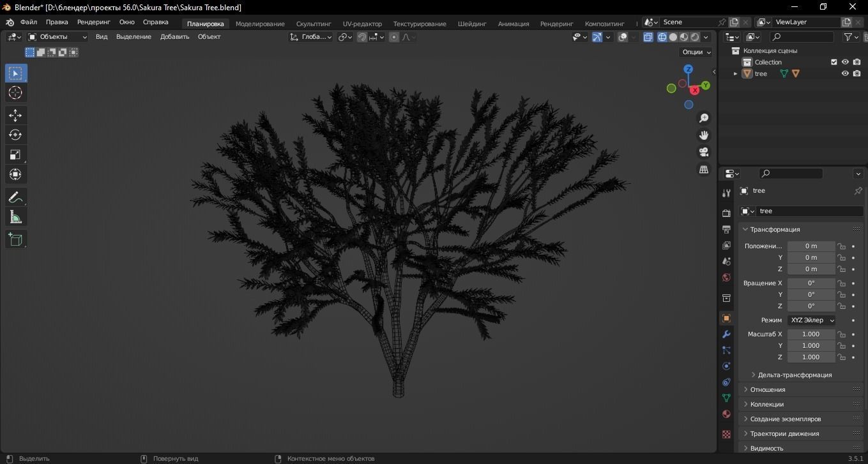868x464 pixels.
Task: Open the Выделение menu in viewport header
Action: (x=133, y=37)
